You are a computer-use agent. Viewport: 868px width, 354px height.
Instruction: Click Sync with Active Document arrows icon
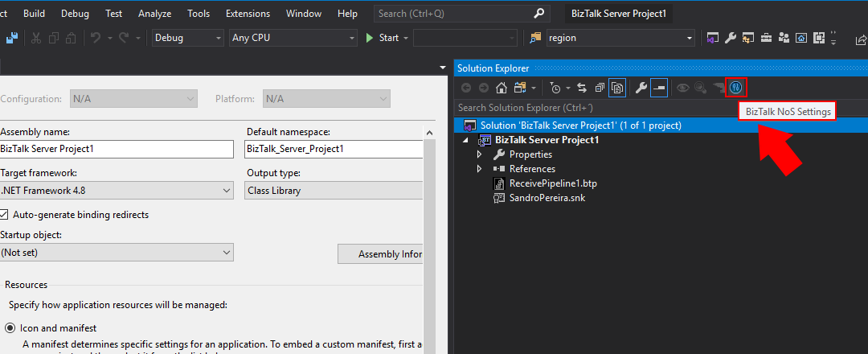pos(582,88)
